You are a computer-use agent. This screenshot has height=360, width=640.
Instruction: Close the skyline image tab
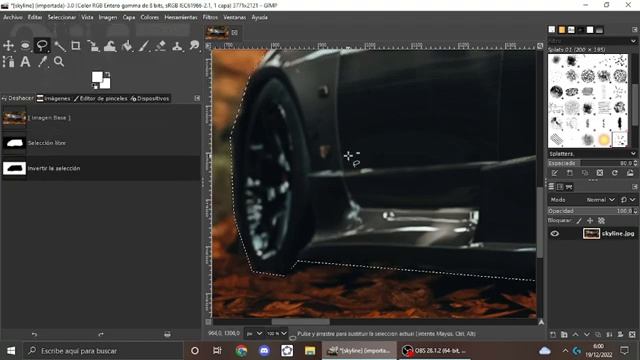tap(235, 32)
